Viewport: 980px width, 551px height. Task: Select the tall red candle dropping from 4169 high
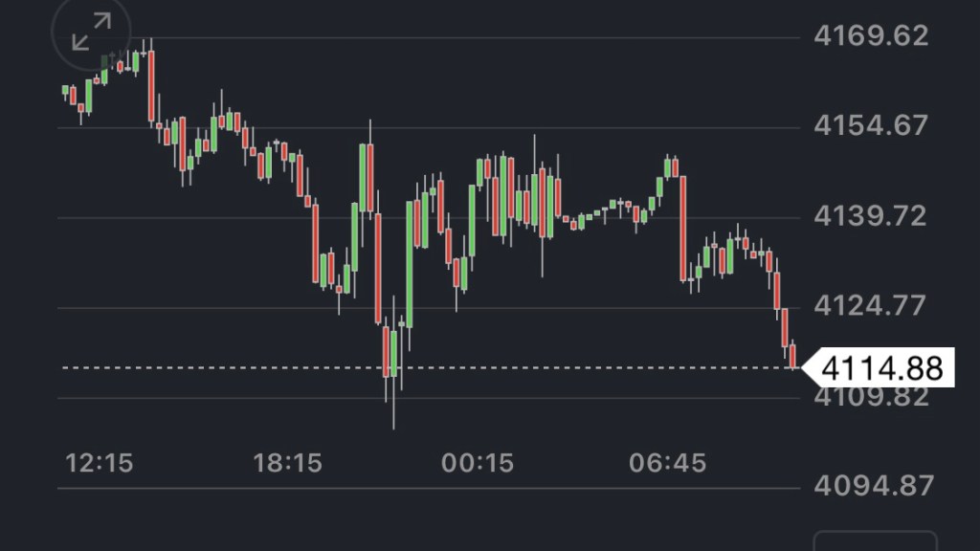point(151,86)
